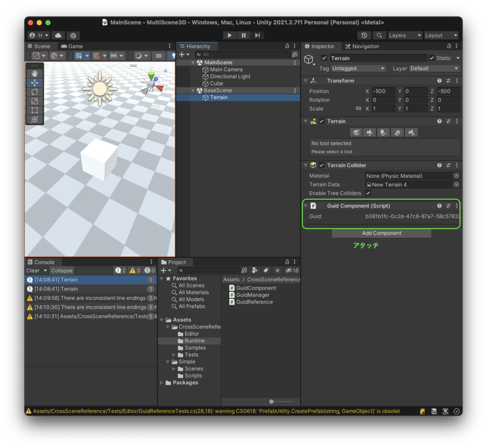Screen dimensions: 487x448
Task: Click the Play button
Action: click(230, 35)
